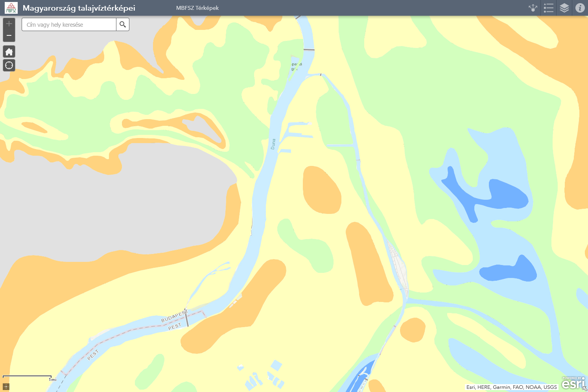588x392 pixels.
Task: Toggle the coordinate crosshair button at bottom-left
Action: click(x=6, y=387)
